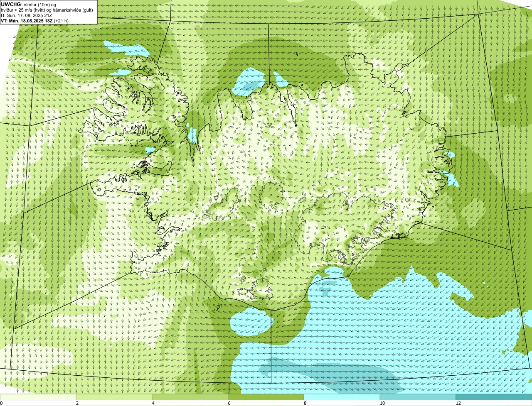Click the legend swatch between 0 and 2
Viewport: 532px width, 406px height.
[38, 397]
